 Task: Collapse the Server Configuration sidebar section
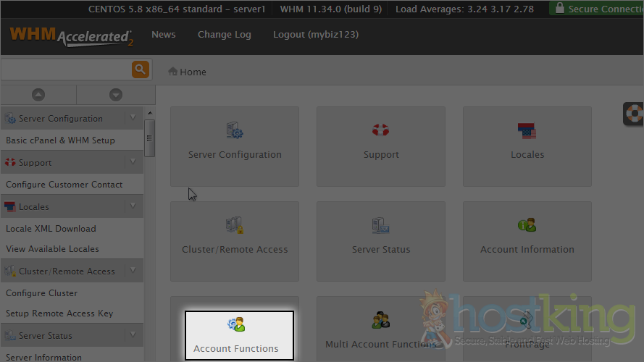point(133,118)
